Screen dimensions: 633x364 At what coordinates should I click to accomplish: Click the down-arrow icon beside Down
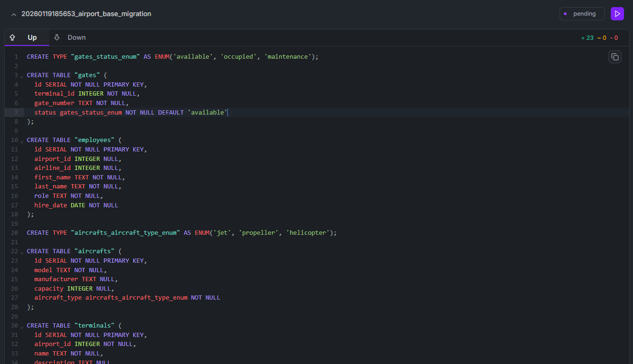pyautogui.click(x=57, y=37)
